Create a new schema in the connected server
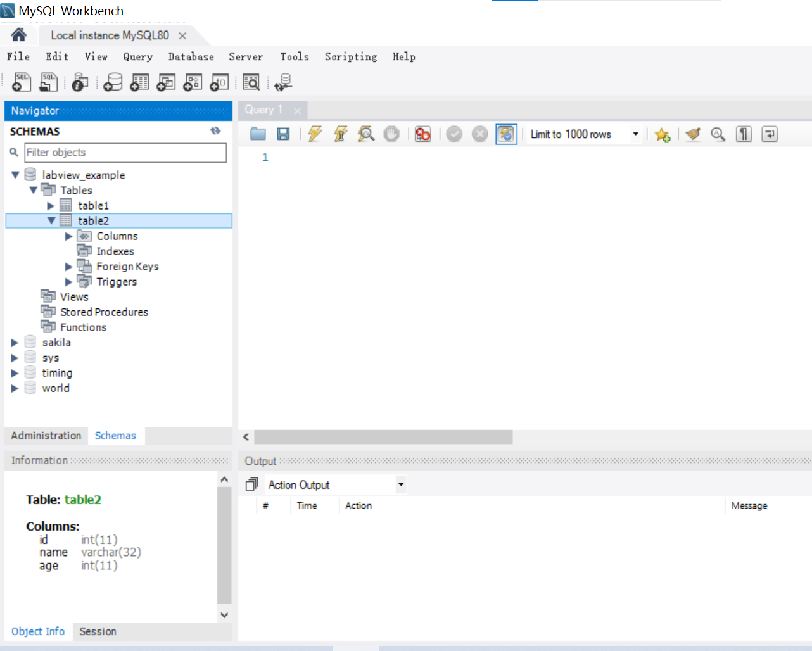The image size is (812, 651). coord(112,81)
